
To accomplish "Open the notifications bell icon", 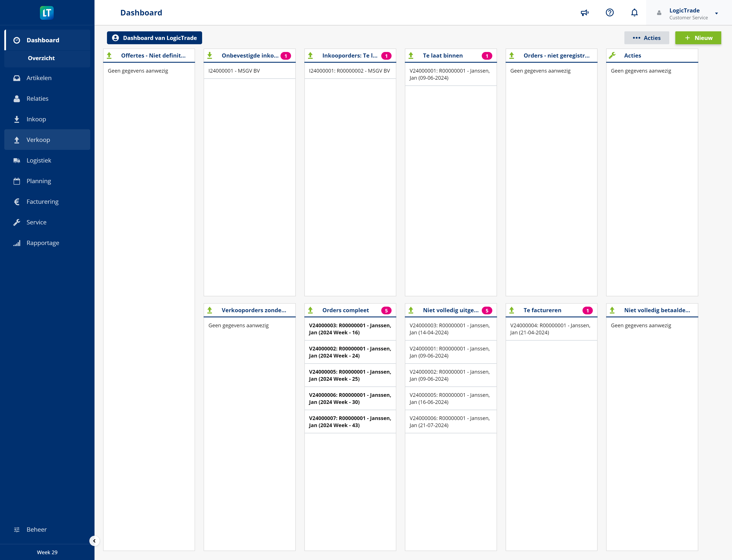I will coord(634,13).
